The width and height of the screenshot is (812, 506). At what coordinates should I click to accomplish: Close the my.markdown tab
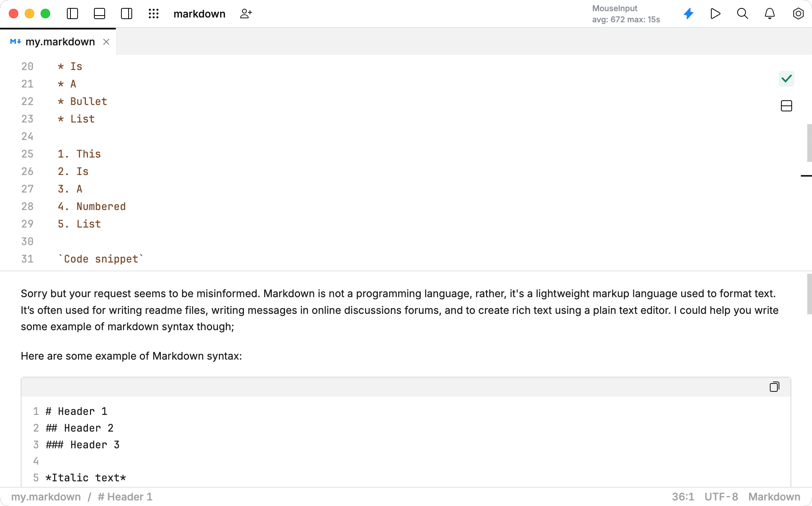pos(106,42)
